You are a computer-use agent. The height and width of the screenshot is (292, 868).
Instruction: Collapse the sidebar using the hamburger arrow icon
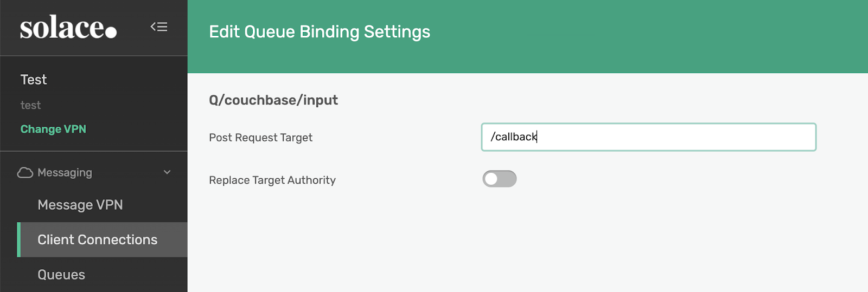click(159, 27)
